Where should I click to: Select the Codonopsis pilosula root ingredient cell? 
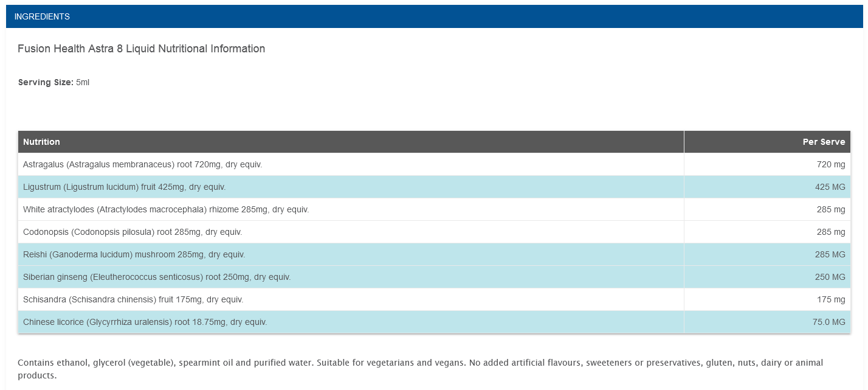coord(351,232)
